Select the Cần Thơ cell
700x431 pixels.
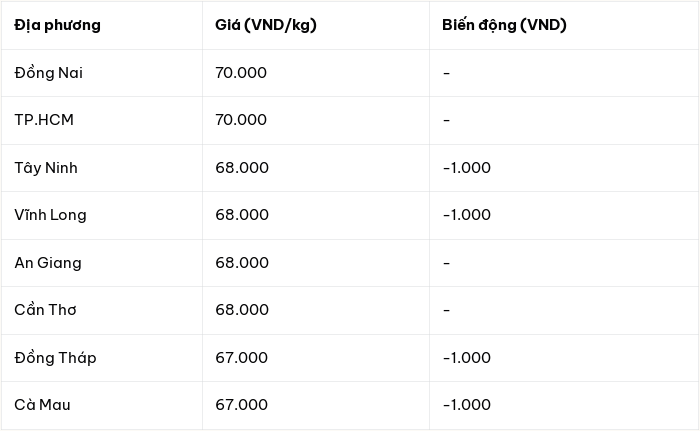pyautogui.click(x=45, y=310)
